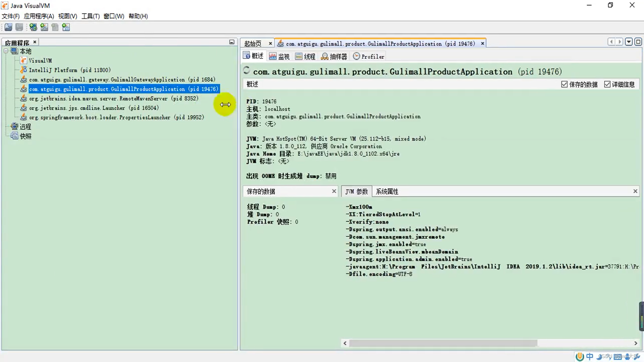This screenshot has height=362, width=644.
Task: Click the Load snapshot toolbar icon
Action: 8,27
